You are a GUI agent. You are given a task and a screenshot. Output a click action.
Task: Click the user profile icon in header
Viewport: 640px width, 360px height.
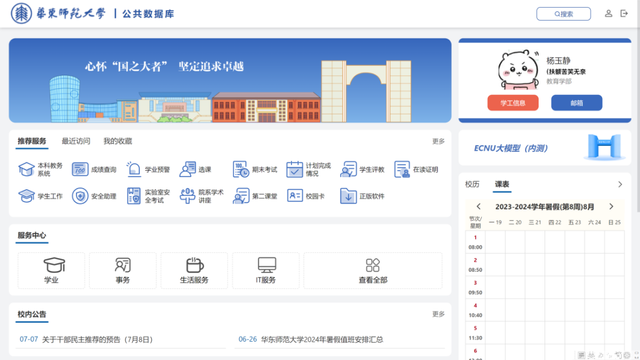pyautogui.click(x=608, y=13)
